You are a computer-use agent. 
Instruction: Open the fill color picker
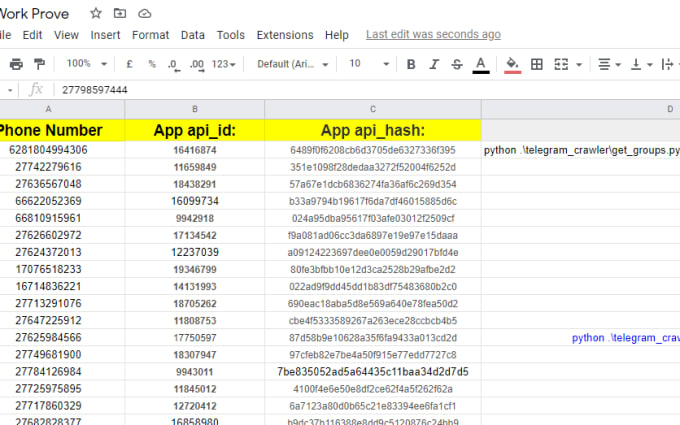coord(512,65)
